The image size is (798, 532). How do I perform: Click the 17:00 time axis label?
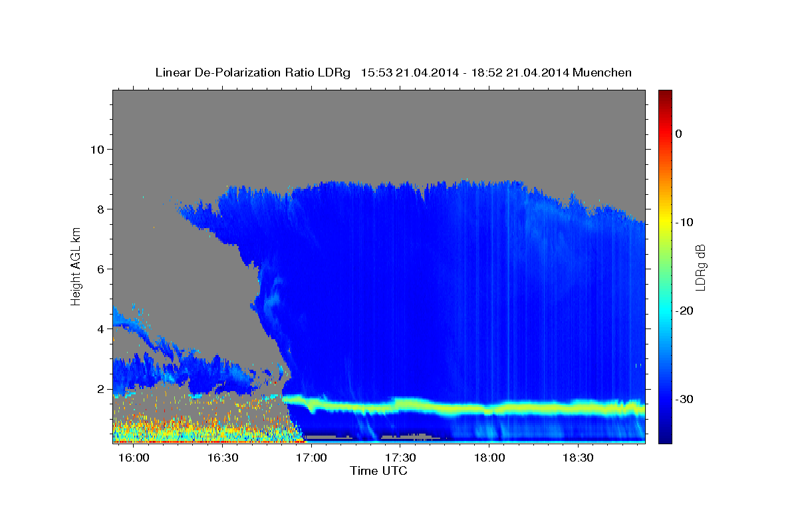[311, 458]
